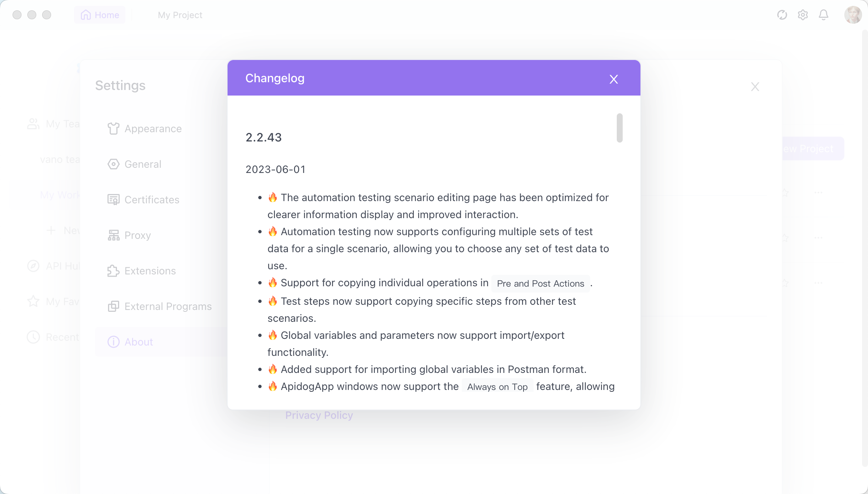The width and height of the screenshot is (868, 494).
Task: Click the New Project button
Action: point(813,148)
